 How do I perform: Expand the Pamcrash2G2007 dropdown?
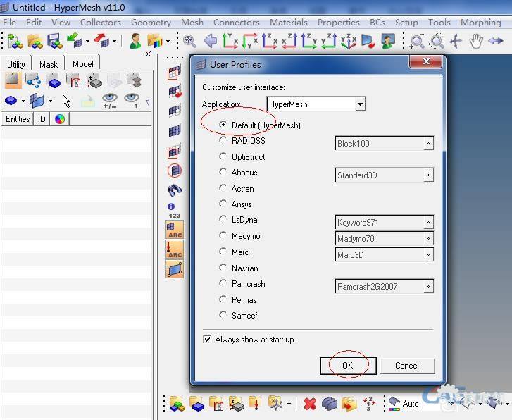click(x=427, y=287)
